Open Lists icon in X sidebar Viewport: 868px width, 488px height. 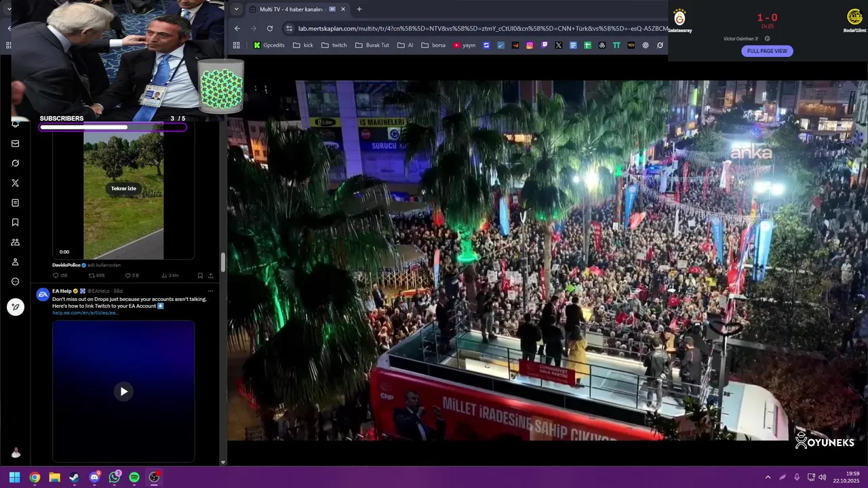click(16, 203)
